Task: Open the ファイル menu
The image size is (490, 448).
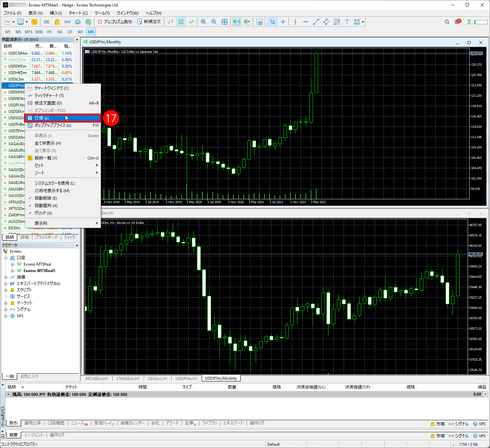Action: tap(12, 13)
